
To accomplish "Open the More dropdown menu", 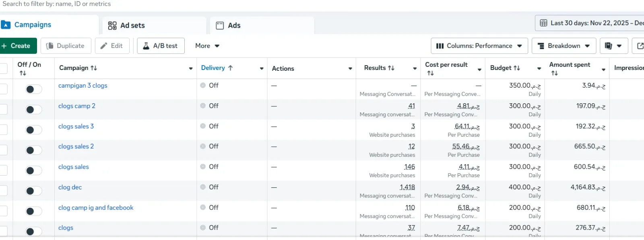I will 207,46.
